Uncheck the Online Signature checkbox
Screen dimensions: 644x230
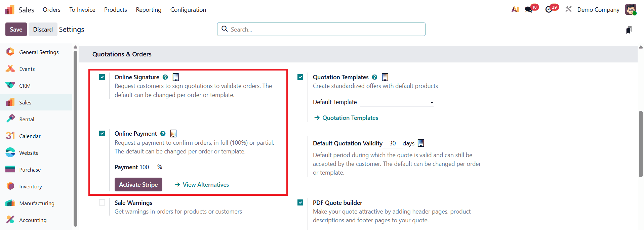click(102, 77)
